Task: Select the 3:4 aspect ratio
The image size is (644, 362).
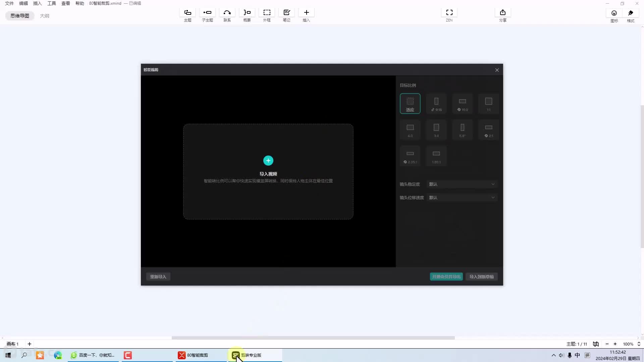Action: tap(436, 130)
